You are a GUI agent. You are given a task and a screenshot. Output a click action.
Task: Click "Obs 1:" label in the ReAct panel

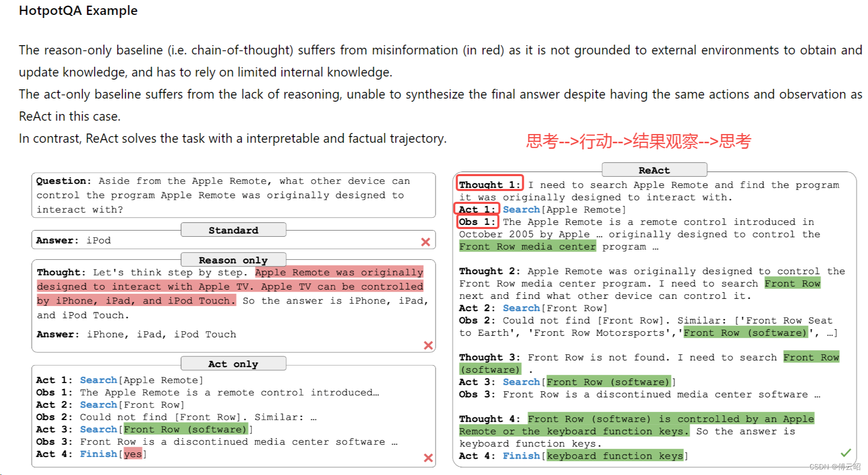478,222
